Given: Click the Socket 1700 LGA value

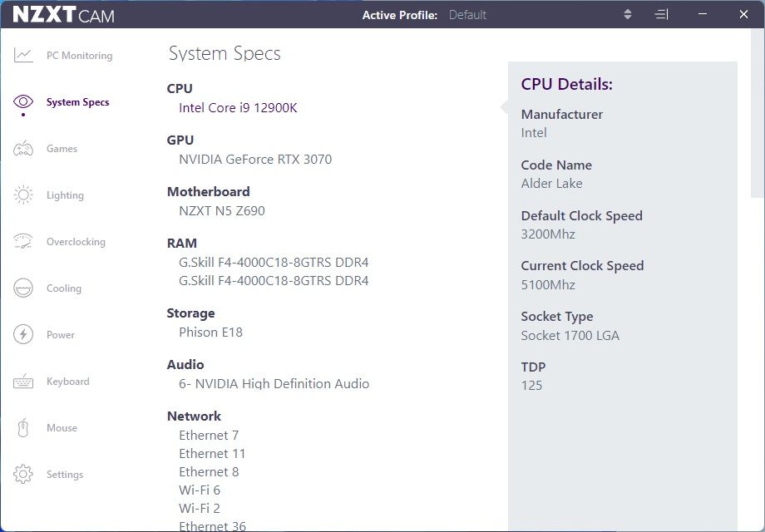Looking at the screenshot, I should 570,336.
